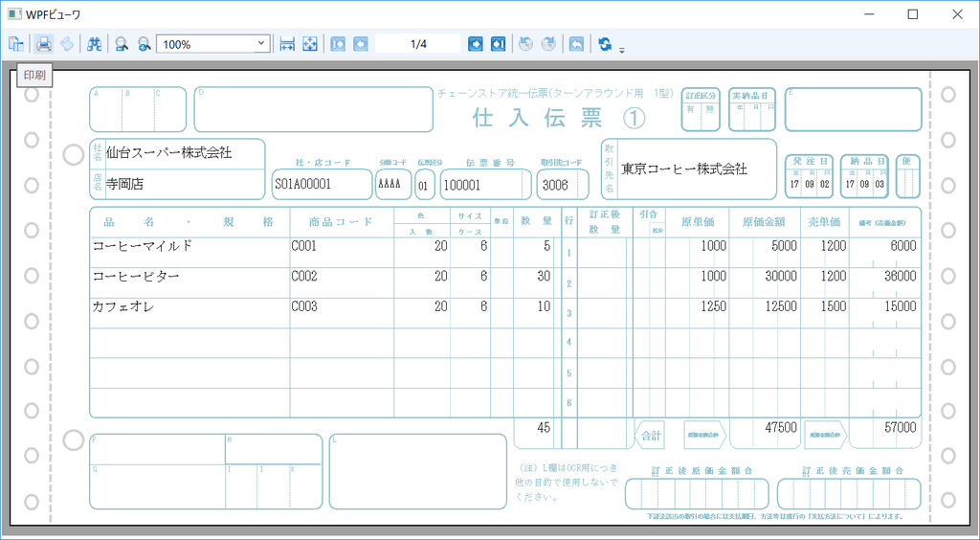Image resolution: width=980 pixels, height=540 pixels.
Task: Click the store name 寺岡店
Action: [125, 184]
